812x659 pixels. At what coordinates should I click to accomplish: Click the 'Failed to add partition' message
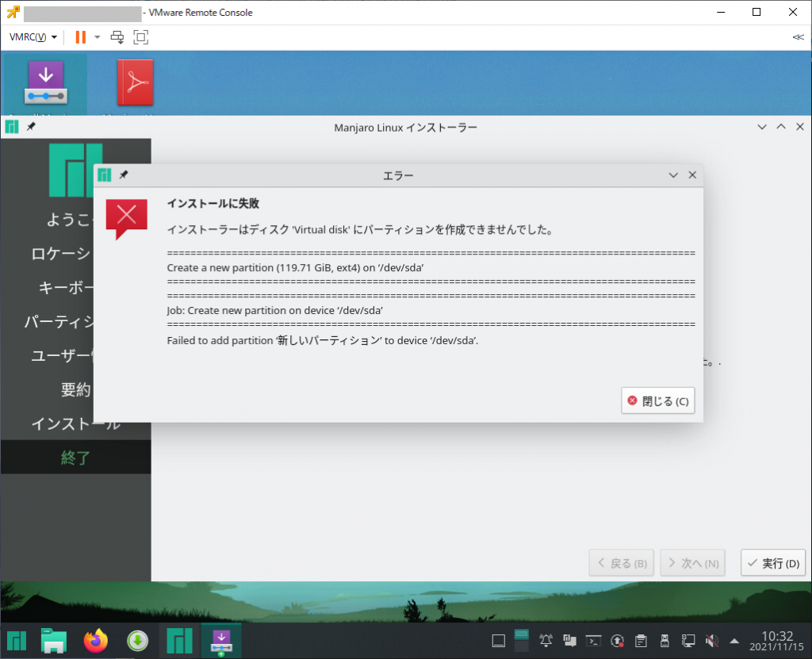pos(322,340)
